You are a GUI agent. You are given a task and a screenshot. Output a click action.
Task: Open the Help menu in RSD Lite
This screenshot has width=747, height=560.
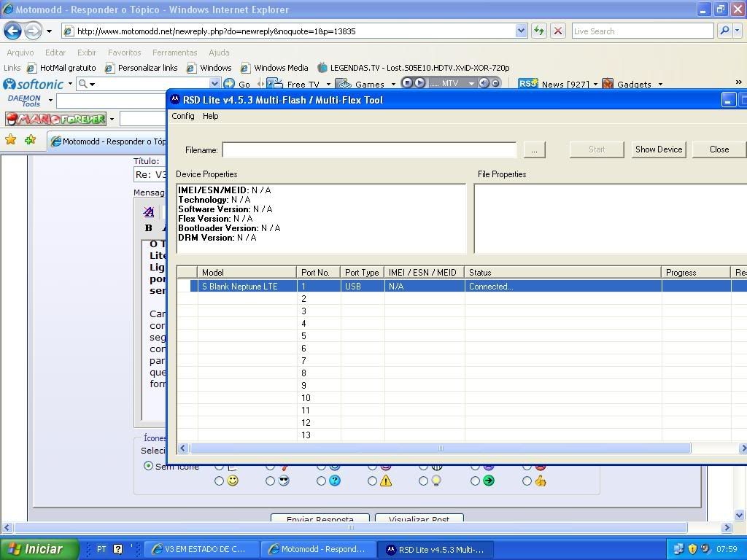[x=211, y=116]
